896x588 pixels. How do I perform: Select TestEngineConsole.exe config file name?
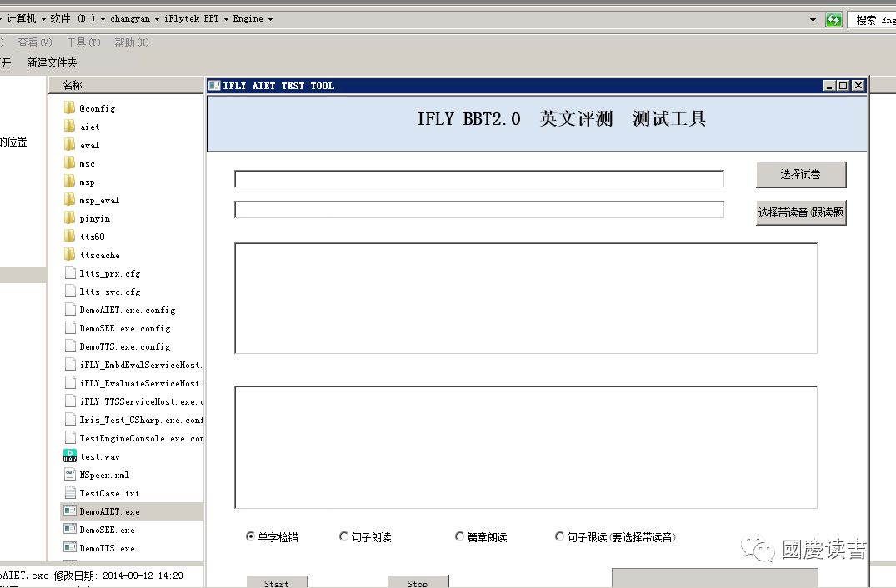click(141, 438)
